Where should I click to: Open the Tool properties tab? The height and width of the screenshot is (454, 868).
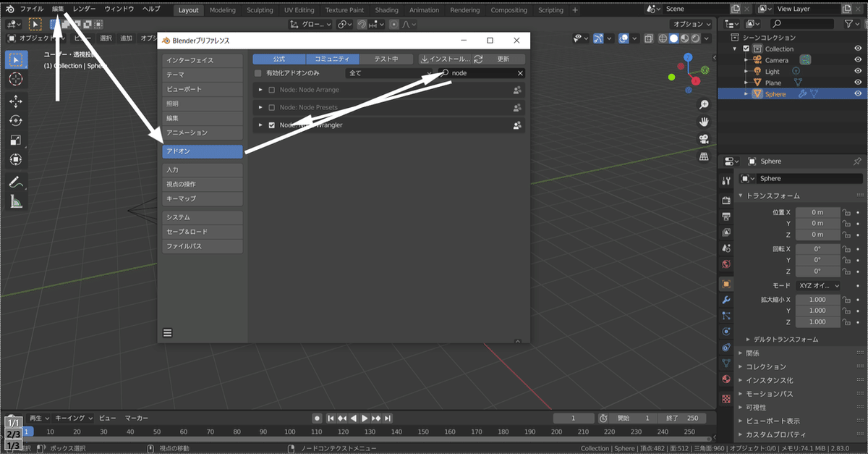pos(726,180)
